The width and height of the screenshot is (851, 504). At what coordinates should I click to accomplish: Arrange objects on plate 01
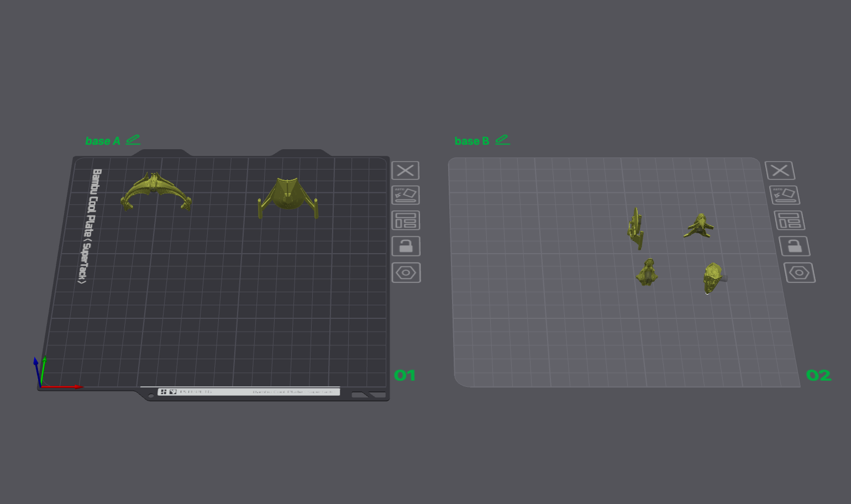406,221
